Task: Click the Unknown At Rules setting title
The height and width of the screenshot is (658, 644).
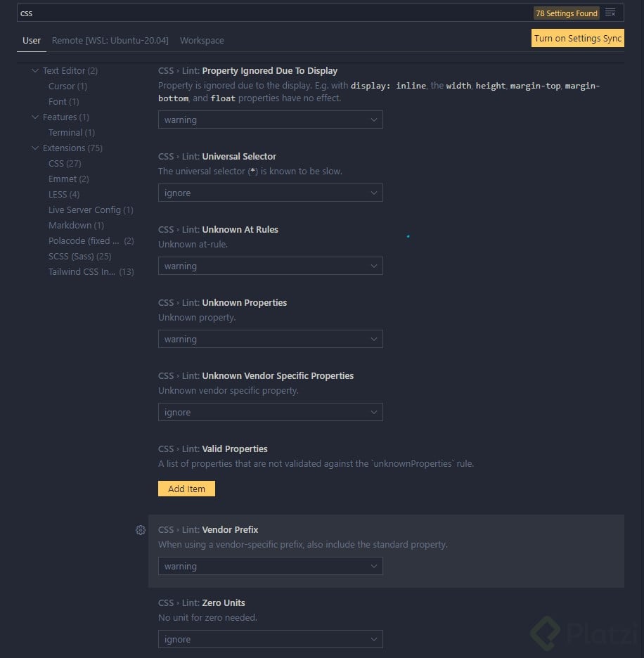Action: [240, 230]
